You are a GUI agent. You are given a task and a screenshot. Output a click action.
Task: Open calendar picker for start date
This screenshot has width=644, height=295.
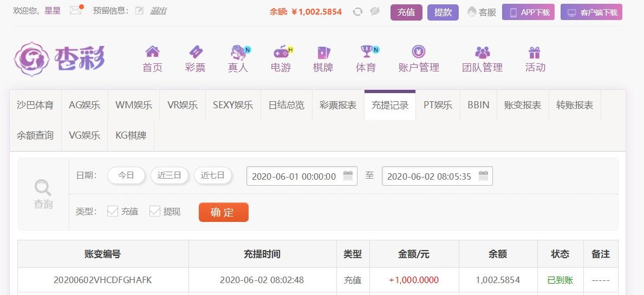[348, 175]
